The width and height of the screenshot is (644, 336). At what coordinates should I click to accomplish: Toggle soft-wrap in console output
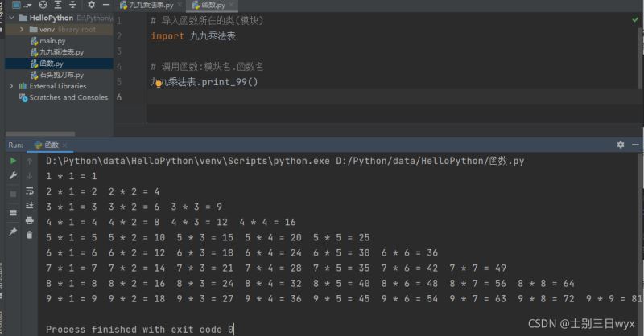click(30, 191)
